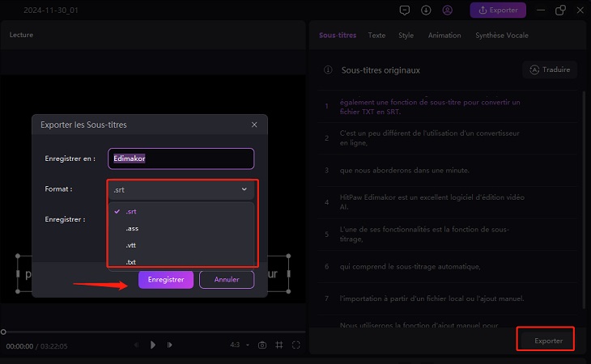Open the feedback message icon in title bar
Screen dimensions: 591x364
coord(405,11)
